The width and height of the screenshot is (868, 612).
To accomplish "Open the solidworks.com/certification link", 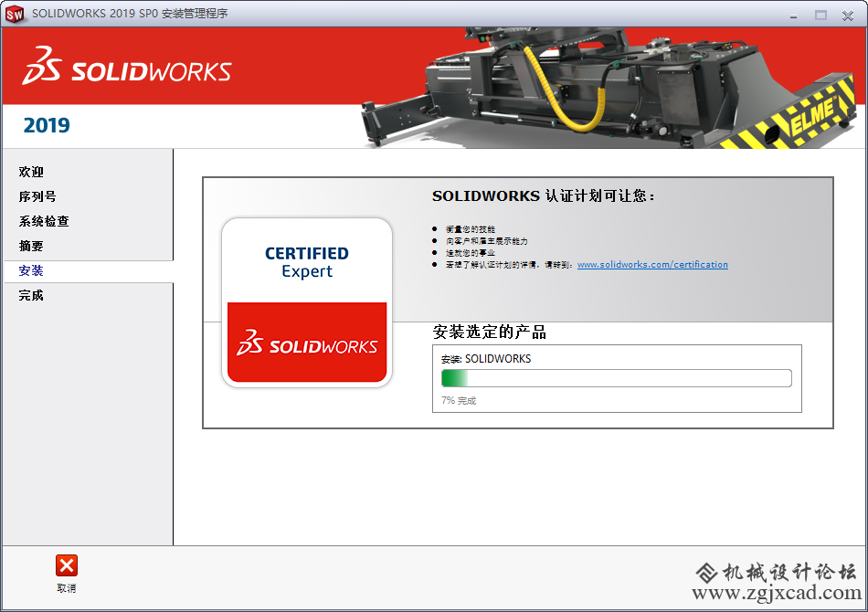I will pos(652,265).
